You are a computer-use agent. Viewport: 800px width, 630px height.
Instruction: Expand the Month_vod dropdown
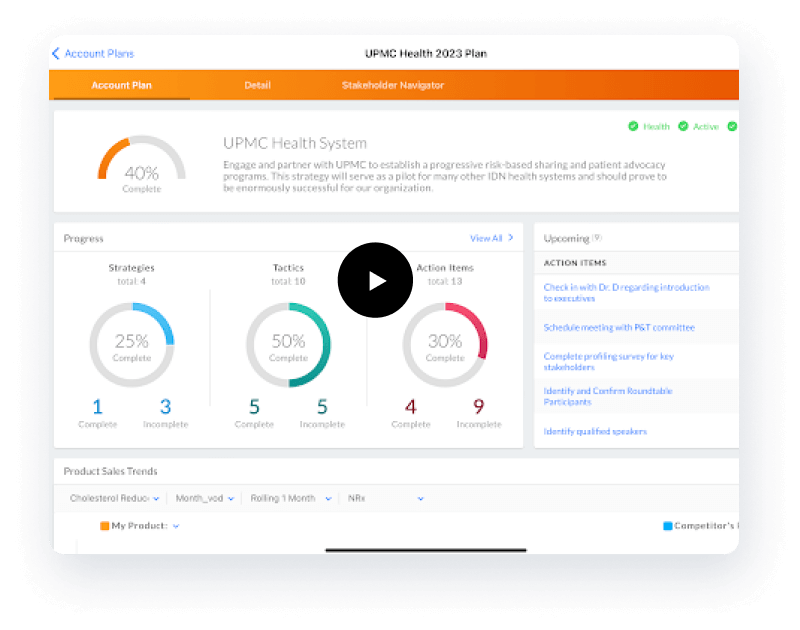tap(205, 498)
